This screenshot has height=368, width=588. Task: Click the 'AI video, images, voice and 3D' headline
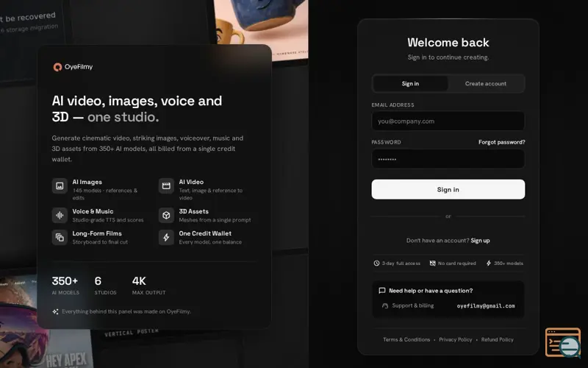(137, 108)
